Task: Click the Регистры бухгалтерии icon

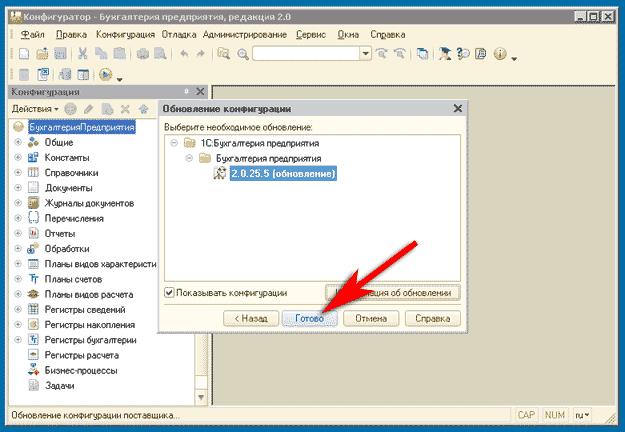Action: 34,340
